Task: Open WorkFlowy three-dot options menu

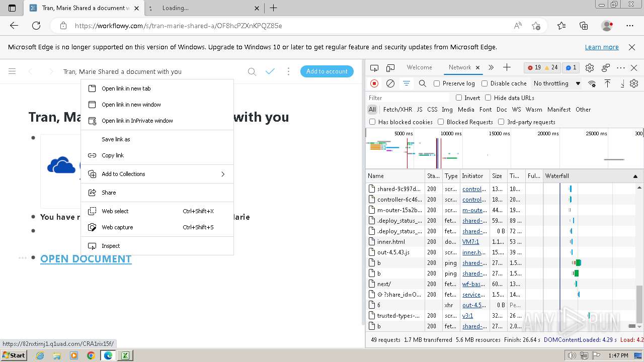Action: [x=288, y=71]
